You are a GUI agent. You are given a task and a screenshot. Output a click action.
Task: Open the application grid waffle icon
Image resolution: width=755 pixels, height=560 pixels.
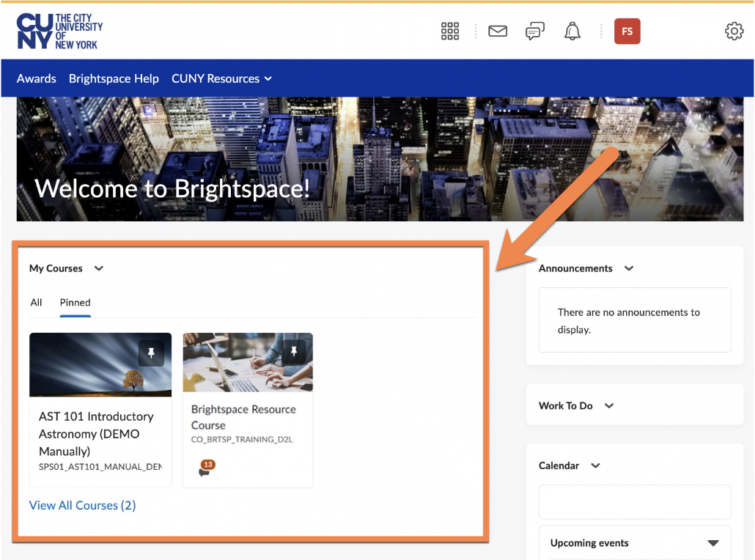tap(449, 31)
